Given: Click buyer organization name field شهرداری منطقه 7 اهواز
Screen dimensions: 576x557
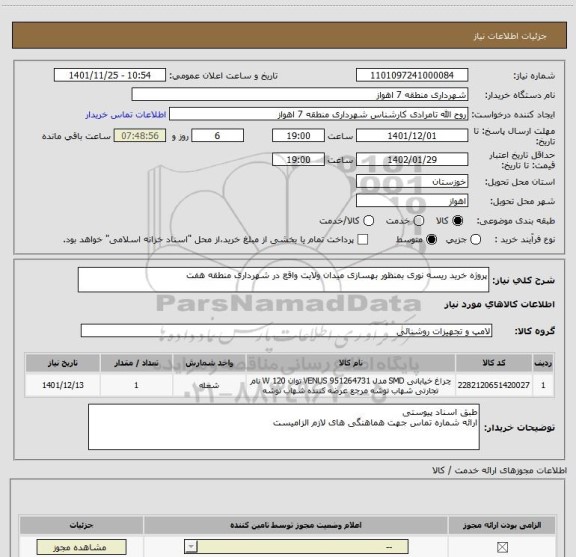Looking at the screenshot, I should [x=300, y=94].
